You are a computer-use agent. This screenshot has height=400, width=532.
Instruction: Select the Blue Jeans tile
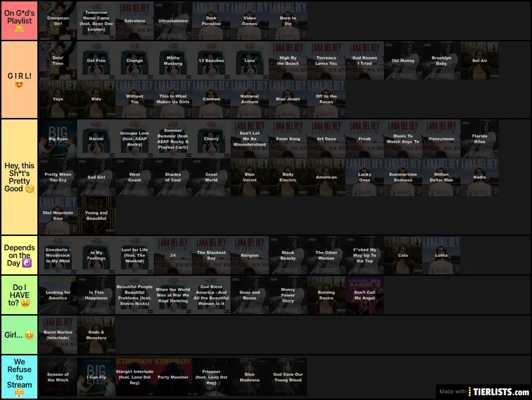tap(288, 99)
